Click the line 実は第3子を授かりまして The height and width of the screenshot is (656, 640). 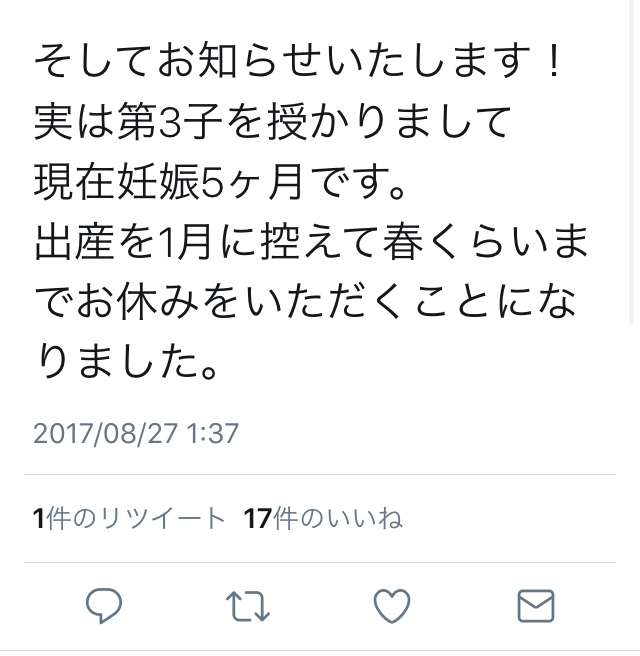pyautogui.click(x=272, y=122)
